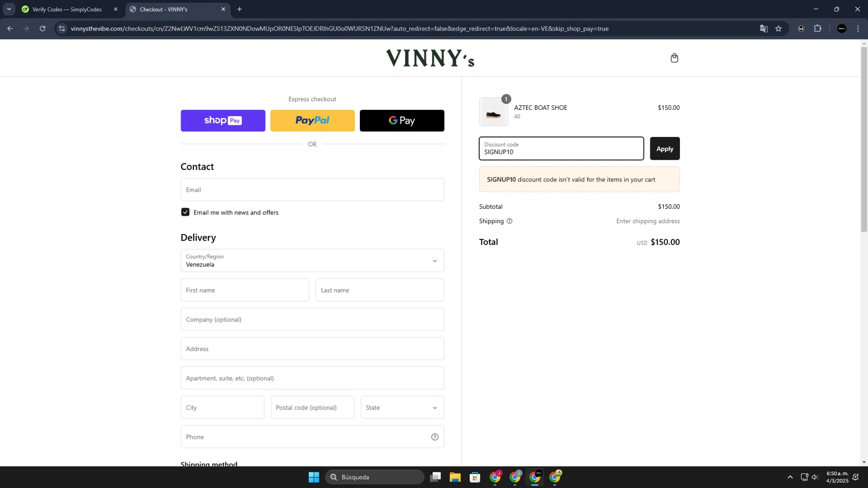Open the taskbar clock showing 6:50 a.m.
868x488 pixels.
coord(837,477)
